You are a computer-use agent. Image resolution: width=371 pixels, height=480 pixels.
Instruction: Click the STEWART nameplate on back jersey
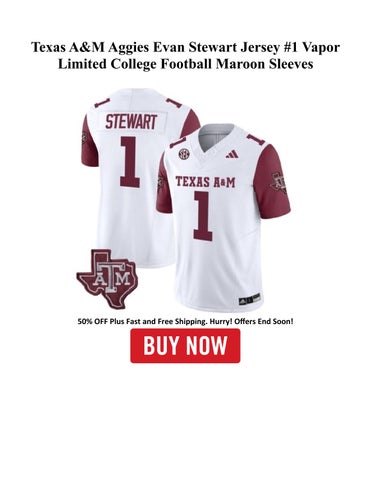click(x=131, y=122)
